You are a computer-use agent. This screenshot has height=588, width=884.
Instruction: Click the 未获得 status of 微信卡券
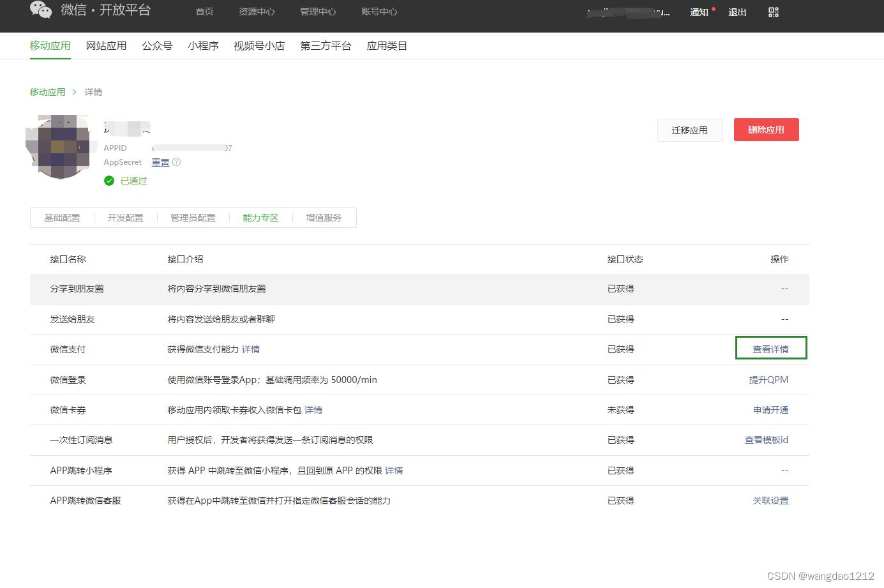coord(620,410)
